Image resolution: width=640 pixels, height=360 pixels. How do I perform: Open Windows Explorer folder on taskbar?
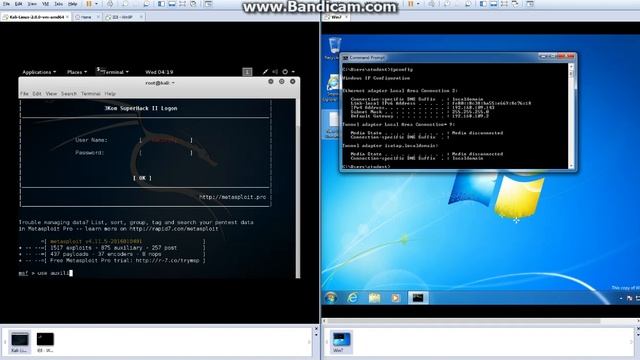(x=374, y=298)
